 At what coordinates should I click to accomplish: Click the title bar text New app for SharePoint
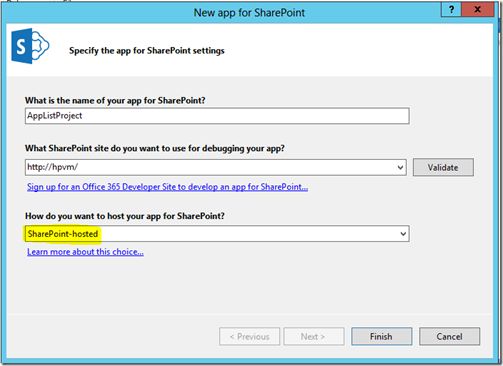pos(249,13)
